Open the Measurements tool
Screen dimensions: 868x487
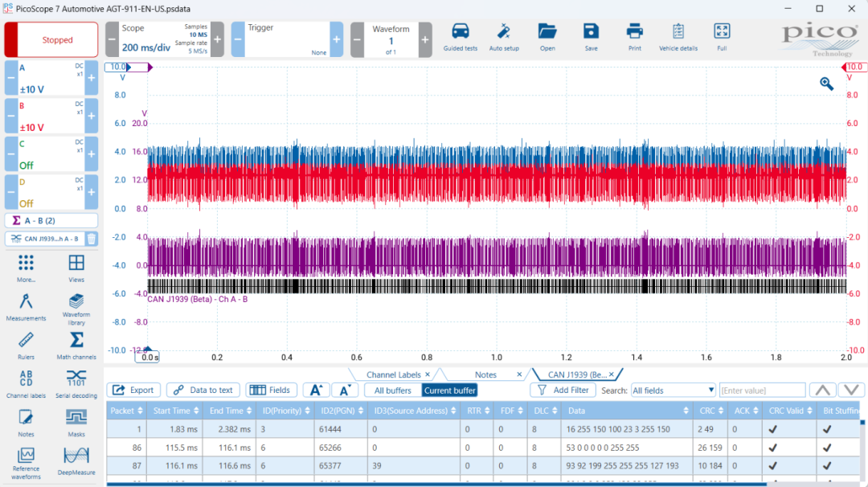26,307
